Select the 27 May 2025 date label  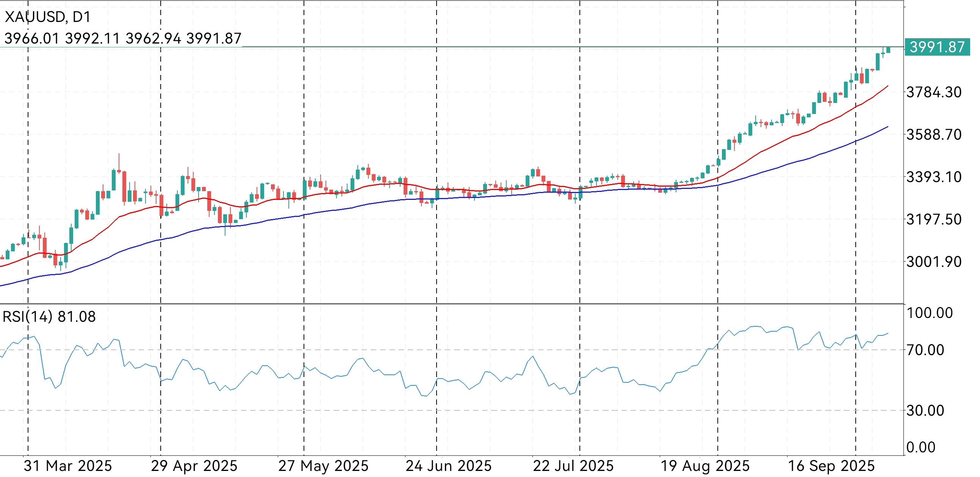[x=323, y=466]
